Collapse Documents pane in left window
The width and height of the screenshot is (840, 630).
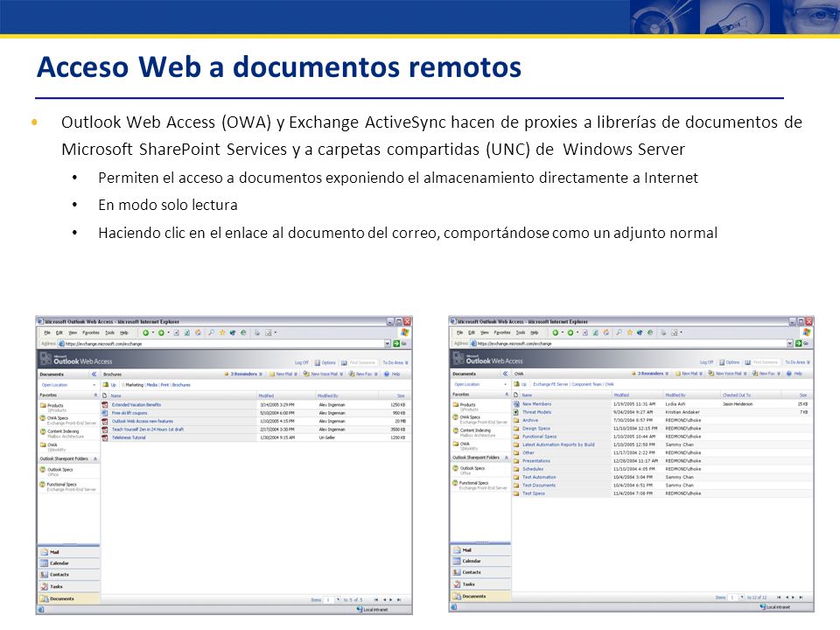pyautogui.click(x=94, y=374)
